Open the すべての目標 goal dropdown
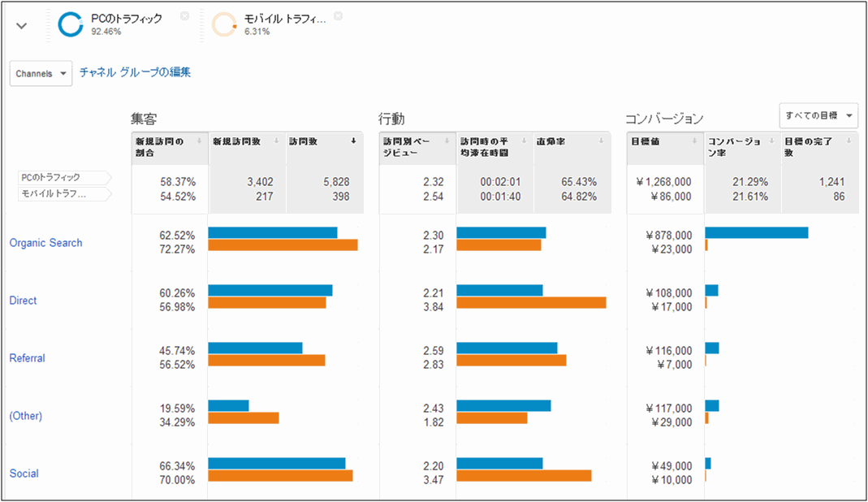The width and height of the screenshot is (868, 502). pyautogui.click(x=818, y=115)
